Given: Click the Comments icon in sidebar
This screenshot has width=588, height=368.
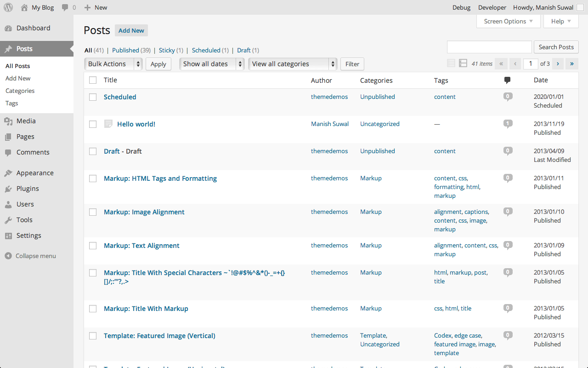Looking at the screenshot, I should pyautogui.click(x=8, y=152).
